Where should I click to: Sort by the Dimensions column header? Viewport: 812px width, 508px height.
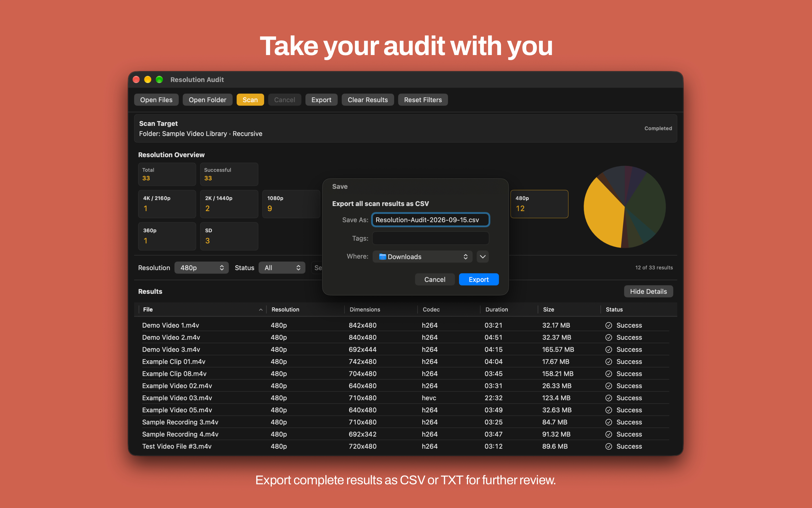pos(381,309)
